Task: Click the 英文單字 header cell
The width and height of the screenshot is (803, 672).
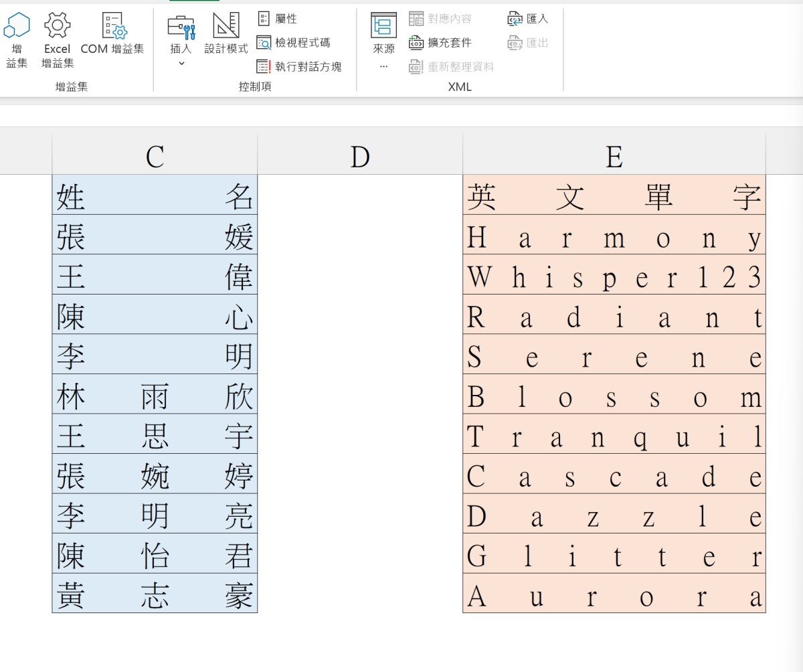Action: [614, 197]
